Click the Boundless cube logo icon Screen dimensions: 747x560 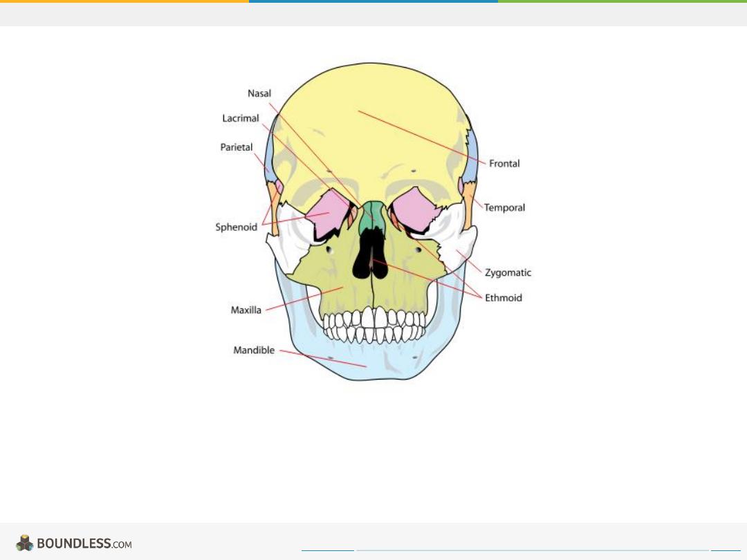(25, 543)
